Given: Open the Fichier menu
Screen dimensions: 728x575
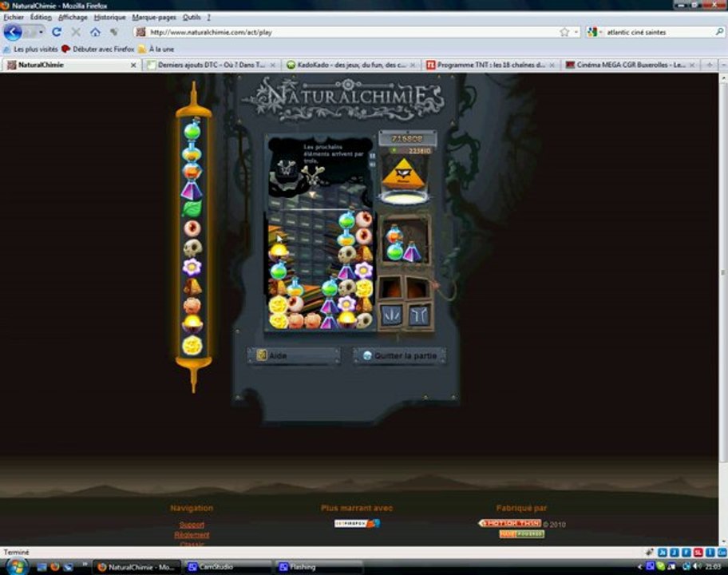Looking at the screenshot, I should click(x=14, y=18).
